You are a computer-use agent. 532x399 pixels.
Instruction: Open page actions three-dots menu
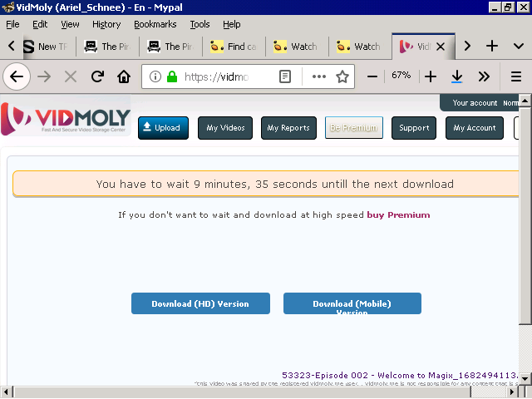click(319, 76)
